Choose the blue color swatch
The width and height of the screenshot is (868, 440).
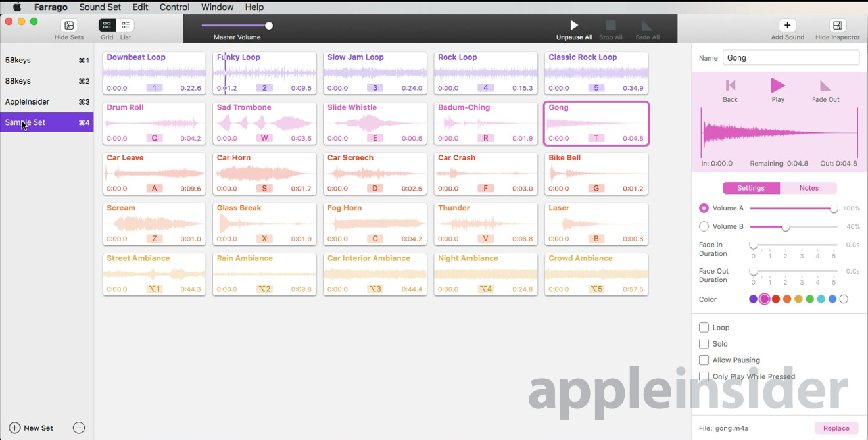point(832,299)
